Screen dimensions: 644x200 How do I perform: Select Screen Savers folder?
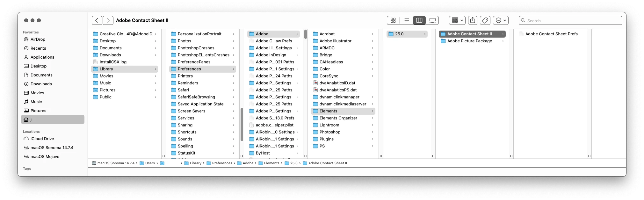[x=203, y=111]
